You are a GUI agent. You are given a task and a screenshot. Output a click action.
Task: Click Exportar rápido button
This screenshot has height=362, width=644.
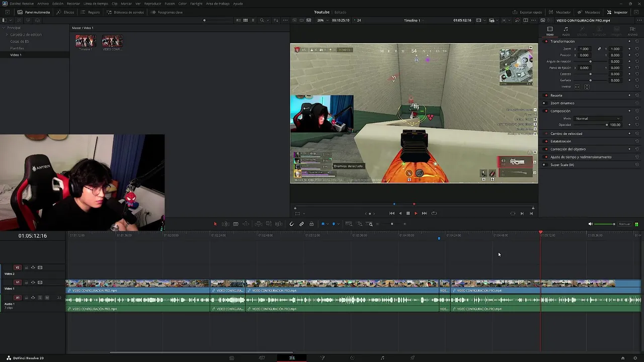527,12
